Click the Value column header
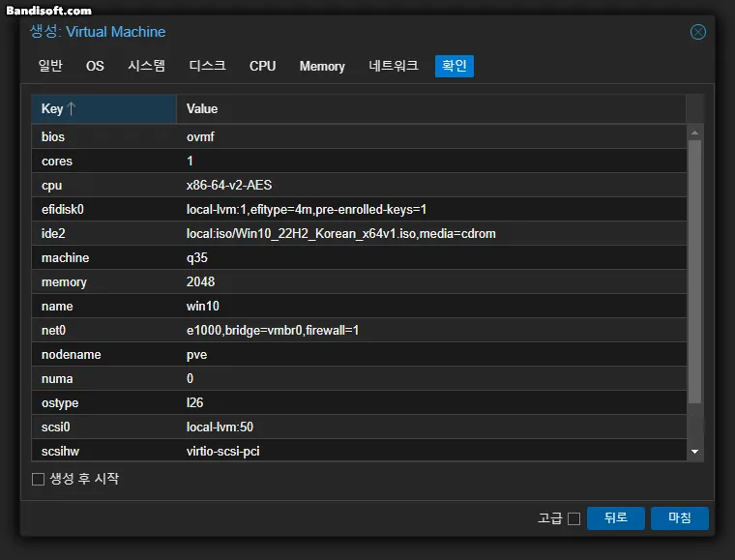This screenshot has width=735, height=560. tap(430, 108)
